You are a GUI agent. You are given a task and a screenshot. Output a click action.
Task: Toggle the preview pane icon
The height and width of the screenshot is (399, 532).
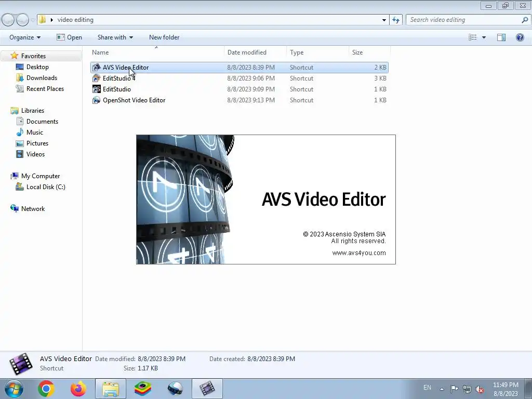[501, 37]
